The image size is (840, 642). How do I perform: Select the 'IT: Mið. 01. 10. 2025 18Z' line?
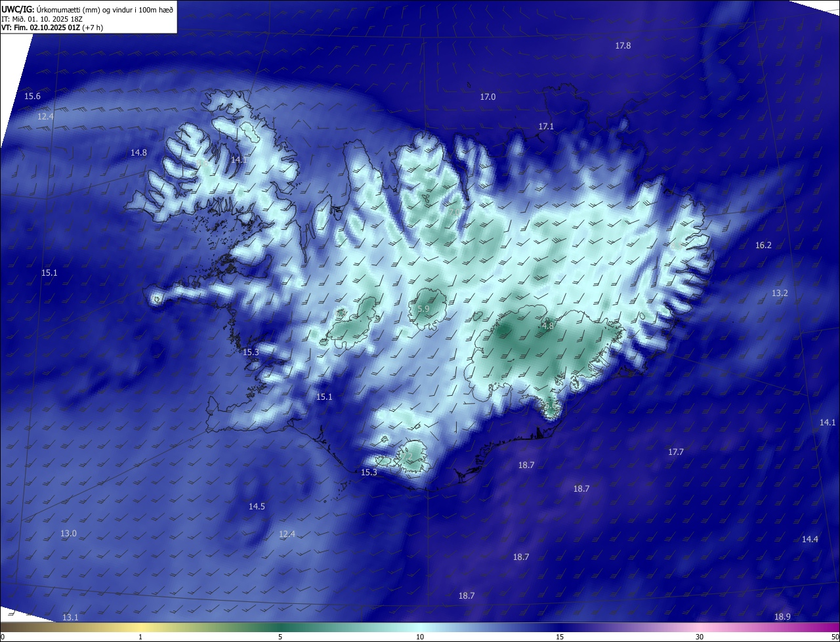click(x=43, y=18)
